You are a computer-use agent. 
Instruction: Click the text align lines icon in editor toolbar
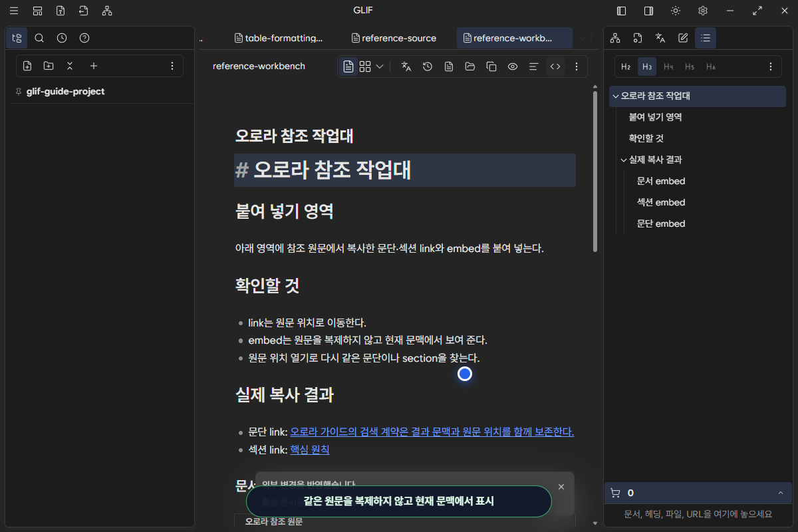(533, 66)
